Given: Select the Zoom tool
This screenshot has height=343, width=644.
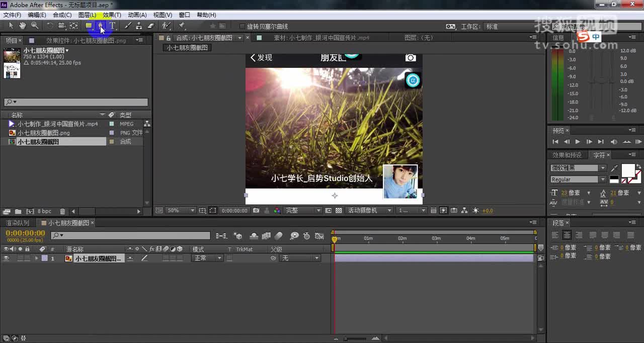Looking at the screenshot, I should point(34,26).
